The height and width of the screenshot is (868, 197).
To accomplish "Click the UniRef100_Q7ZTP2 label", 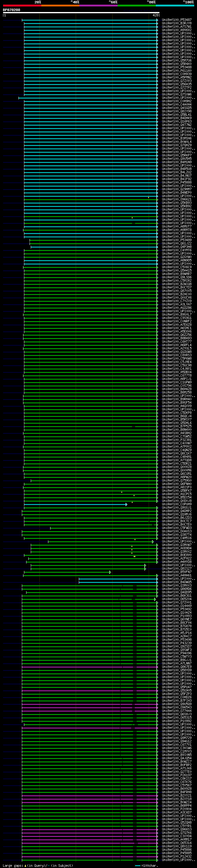I will click(176, 88).
